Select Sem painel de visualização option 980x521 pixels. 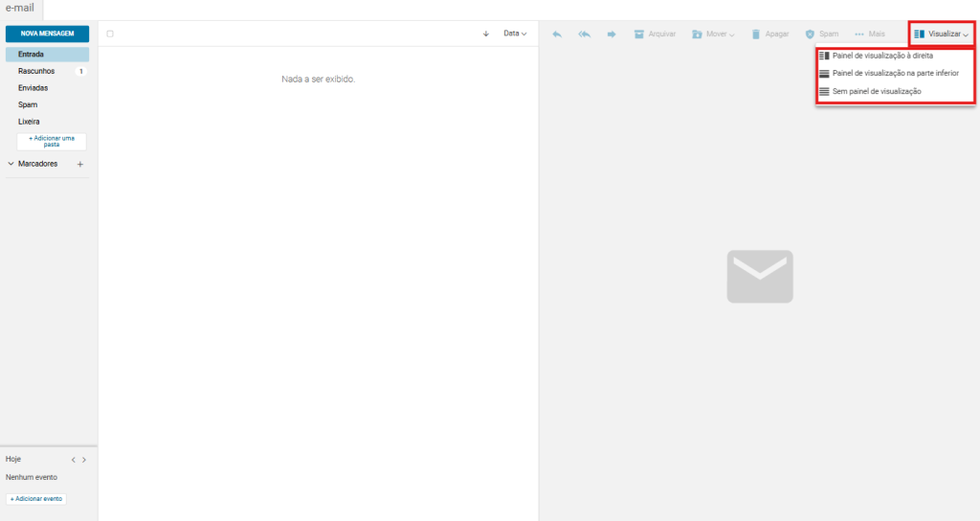(x=876, y=91)
